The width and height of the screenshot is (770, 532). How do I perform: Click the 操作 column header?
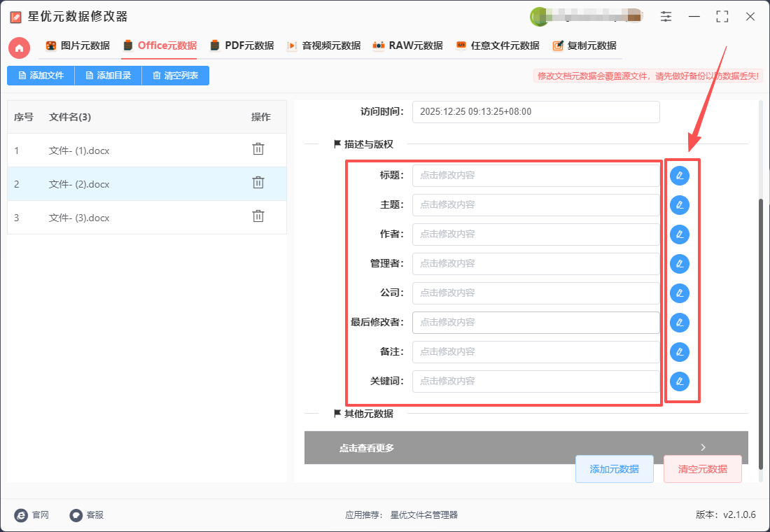click(x=261, y=117)
